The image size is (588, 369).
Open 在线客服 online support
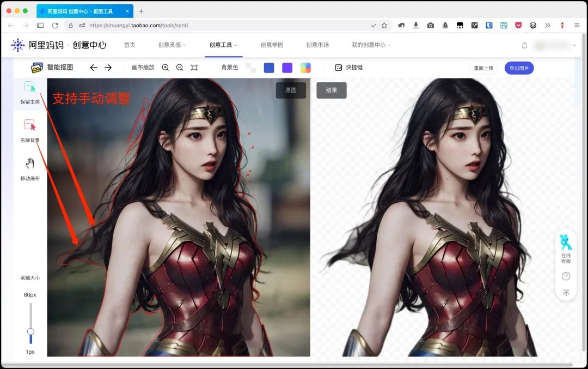pos(566,249)
